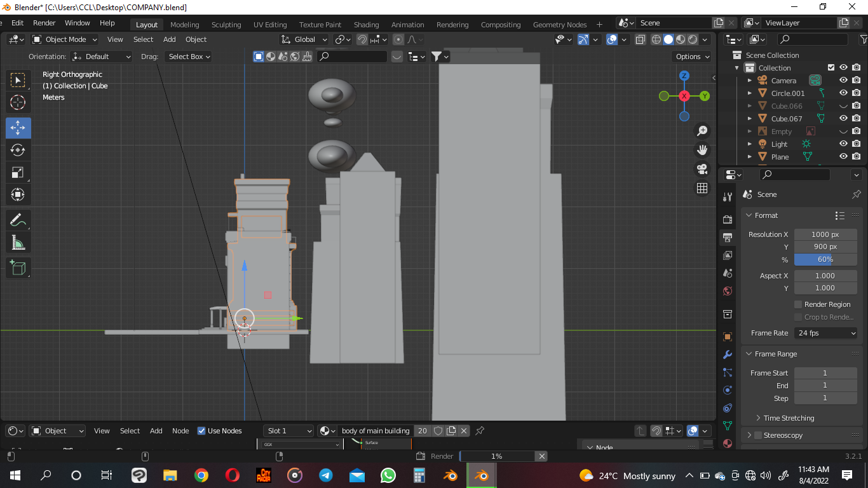Hide Circle.001 in viewport
This screenshot has width=868, height=488.
843,93
